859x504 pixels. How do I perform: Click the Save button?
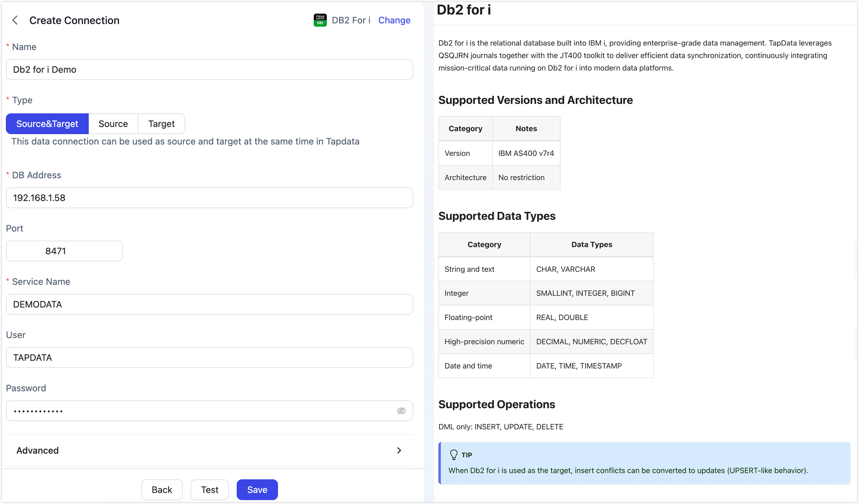[257, 489]
